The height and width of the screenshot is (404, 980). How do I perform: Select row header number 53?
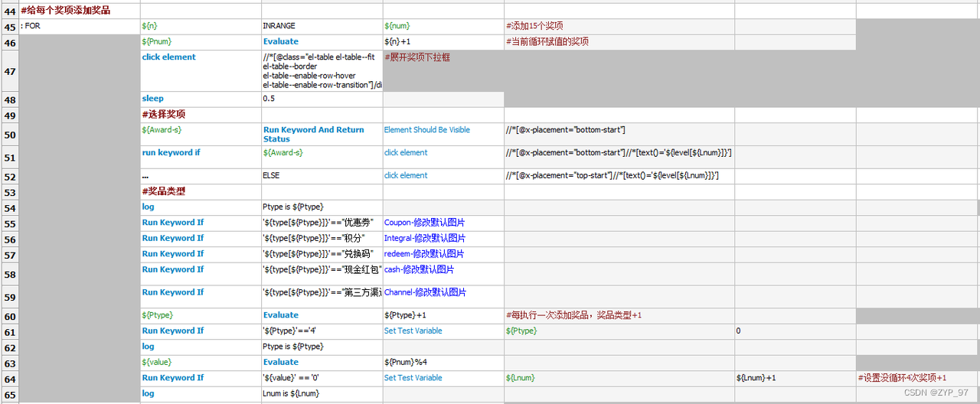click(x=9, y=192)
